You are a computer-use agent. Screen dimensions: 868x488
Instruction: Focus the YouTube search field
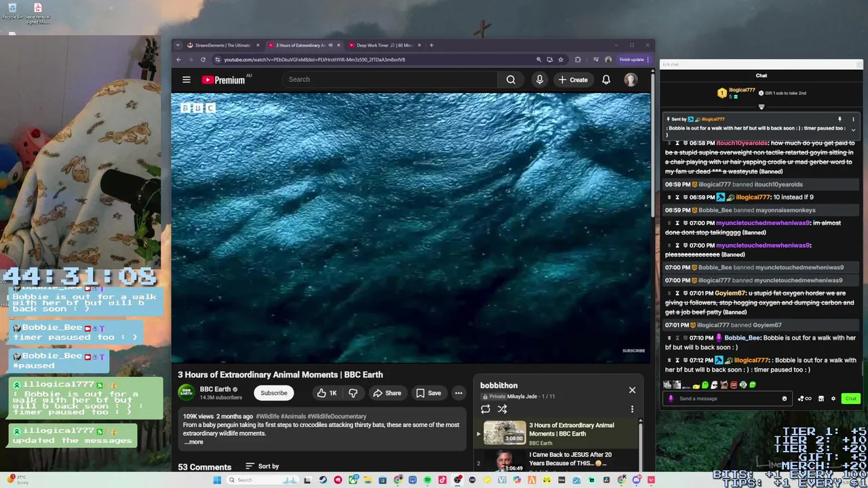tap(389, 79)
